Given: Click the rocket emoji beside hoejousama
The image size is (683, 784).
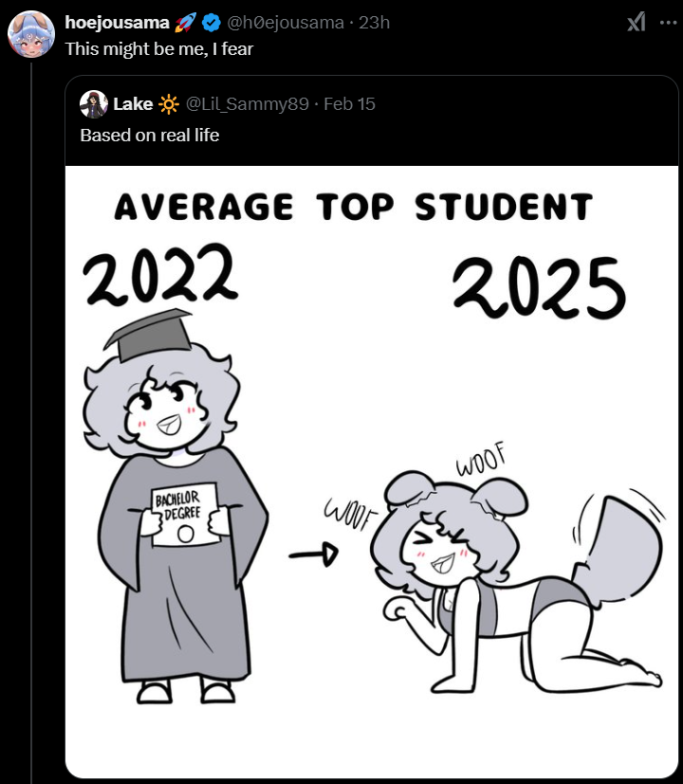Looking at the screenshot, I should point(185,22).
